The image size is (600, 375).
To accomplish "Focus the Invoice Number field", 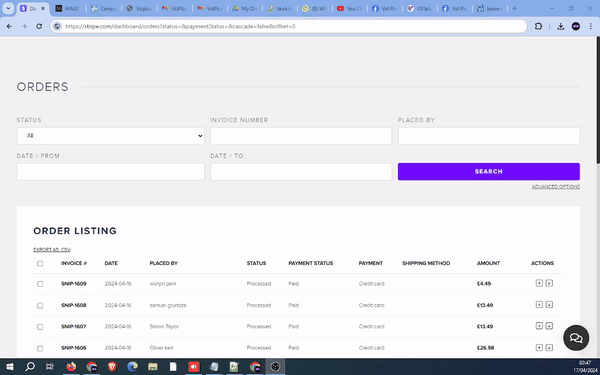I will click(301, 136).
